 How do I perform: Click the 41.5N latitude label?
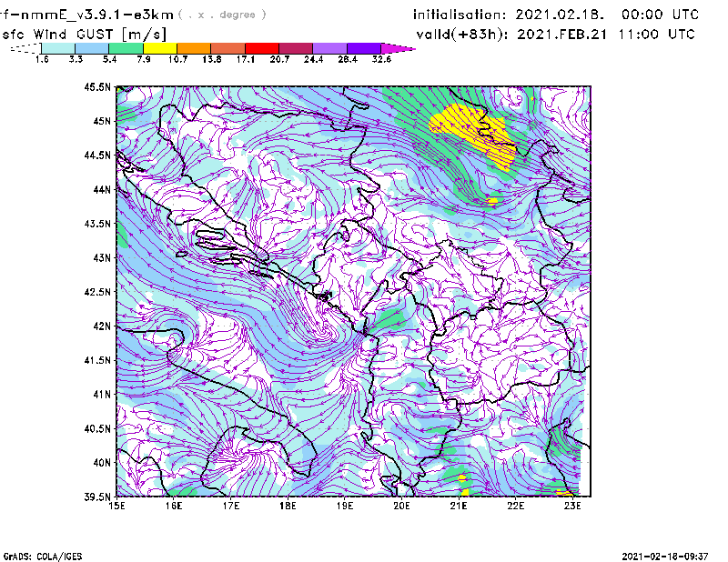pyautogui.click(x=98, y=360)
